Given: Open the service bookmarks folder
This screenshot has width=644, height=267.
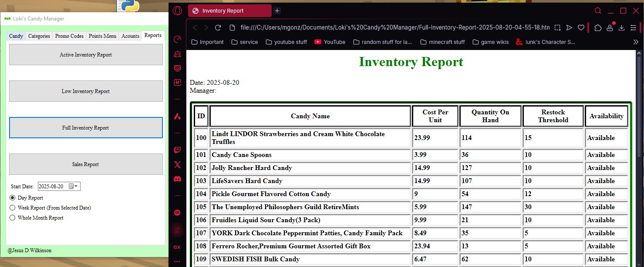Looking at the screenshot, I should click(245, 42).
